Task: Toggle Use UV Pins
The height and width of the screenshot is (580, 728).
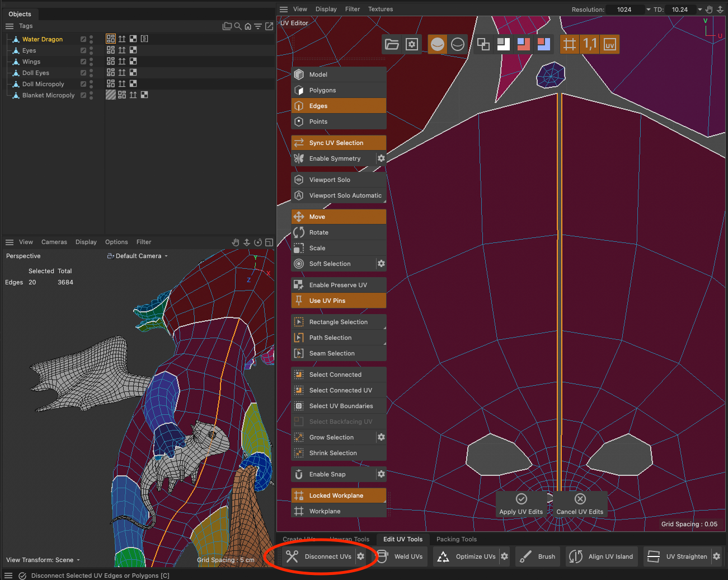Action: [339, 301]
